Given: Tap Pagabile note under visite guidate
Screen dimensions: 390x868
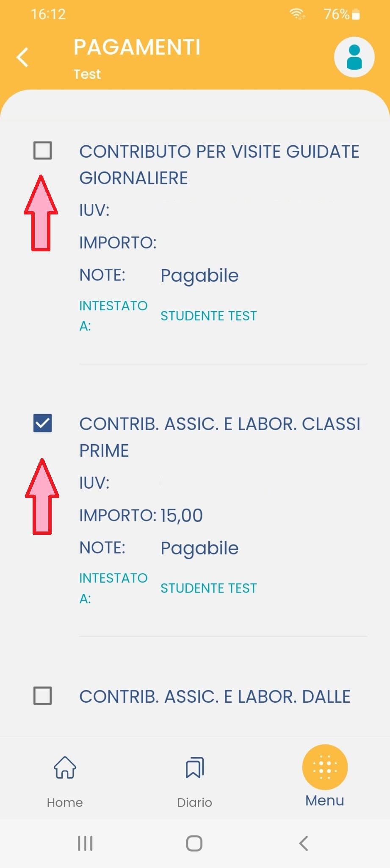Looking at the screenshot, I should [199, 275].
